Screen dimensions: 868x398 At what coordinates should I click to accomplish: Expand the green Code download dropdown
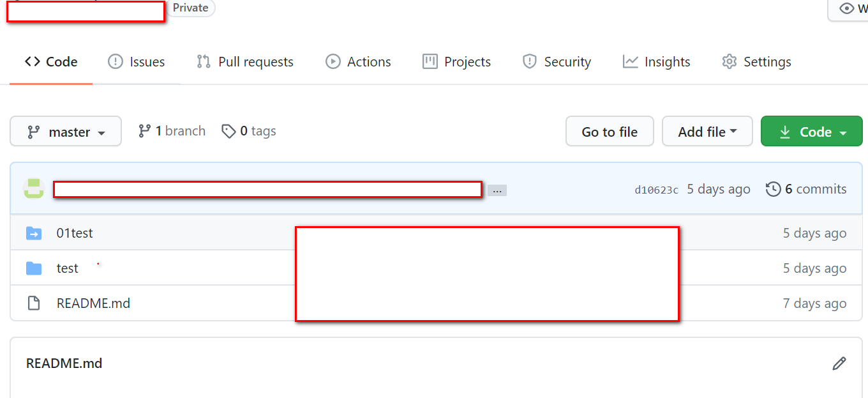pos(812,132)
